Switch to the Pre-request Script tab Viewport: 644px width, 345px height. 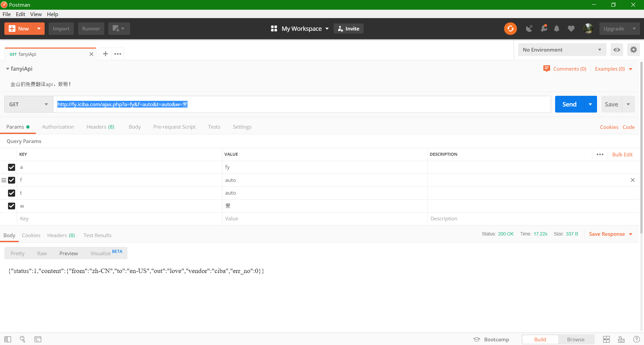coord(174,127)
